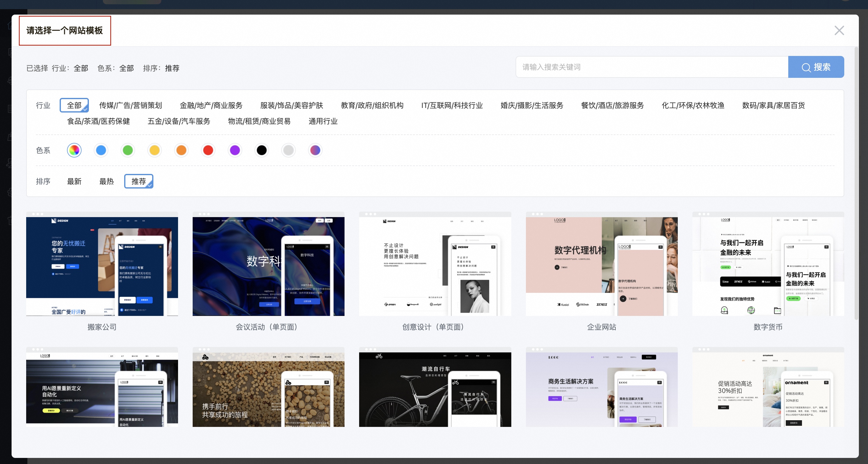The width and height of the screenshot is (868, 464).
Task: Pick the blue-purple gradient swatch
Action: (x=315, y=150)
